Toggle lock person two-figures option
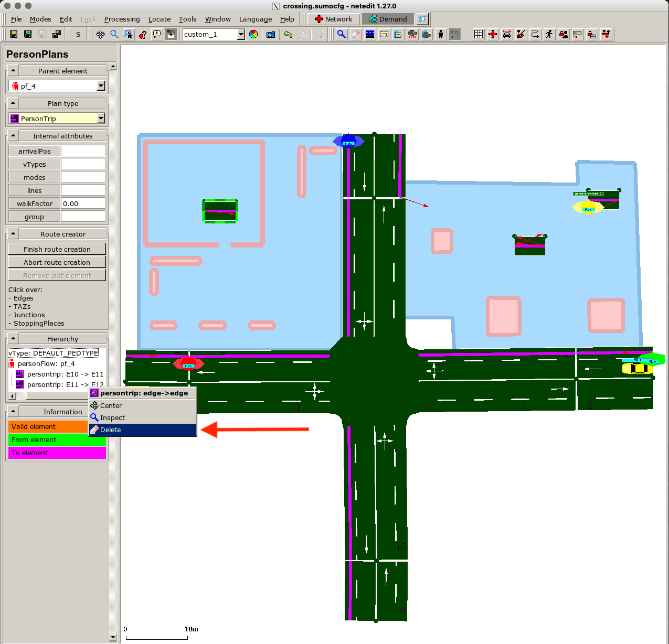The width and height of the screenshot is (669, 644). (564, 34)
